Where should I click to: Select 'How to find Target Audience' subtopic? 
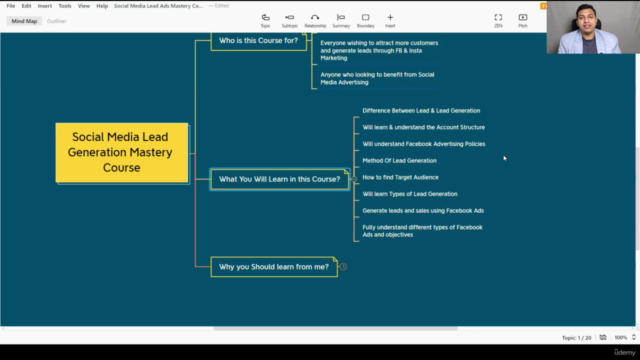[x=400, y=178]
